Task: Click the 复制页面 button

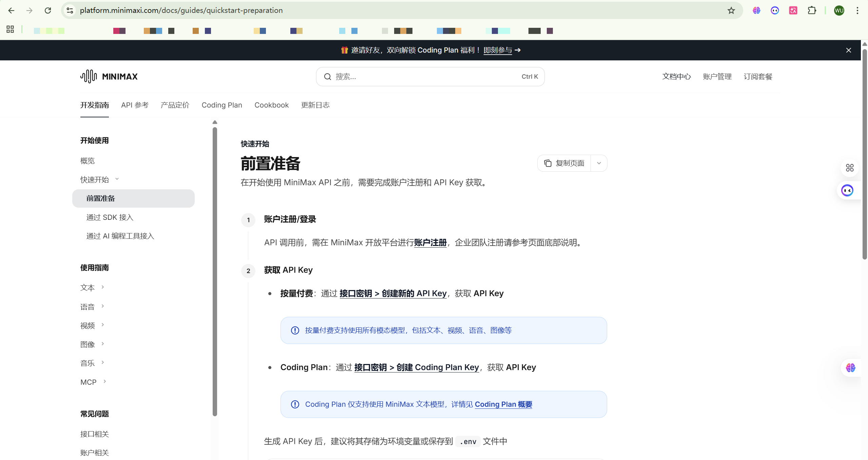Action: [x=564, y=163]
